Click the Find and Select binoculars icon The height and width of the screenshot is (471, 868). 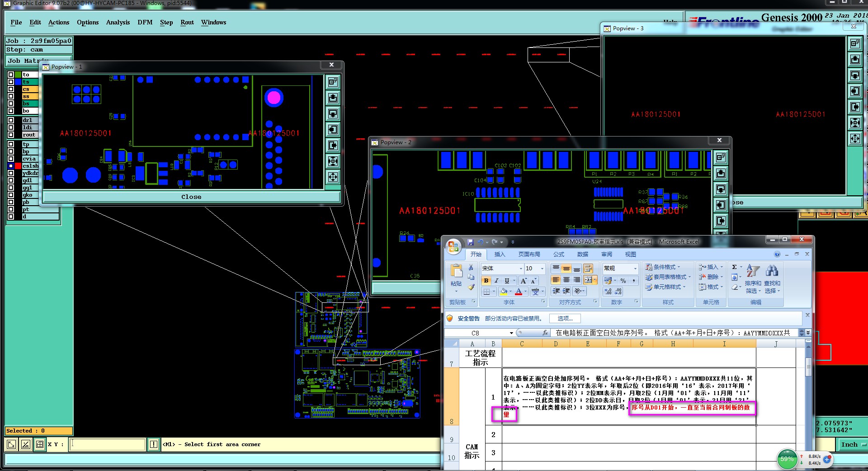(772, 271)
